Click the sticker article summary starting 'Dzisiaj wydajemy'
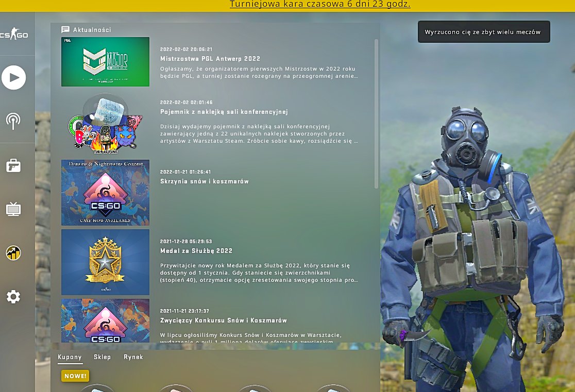The image size is (575, 392). 259,133
